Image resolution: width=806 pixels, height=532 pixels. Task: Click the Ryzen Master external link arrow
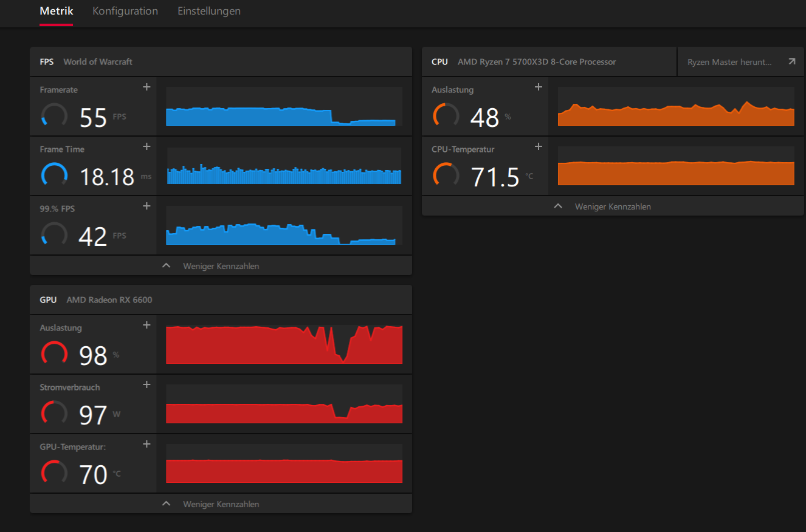(791, 61)
